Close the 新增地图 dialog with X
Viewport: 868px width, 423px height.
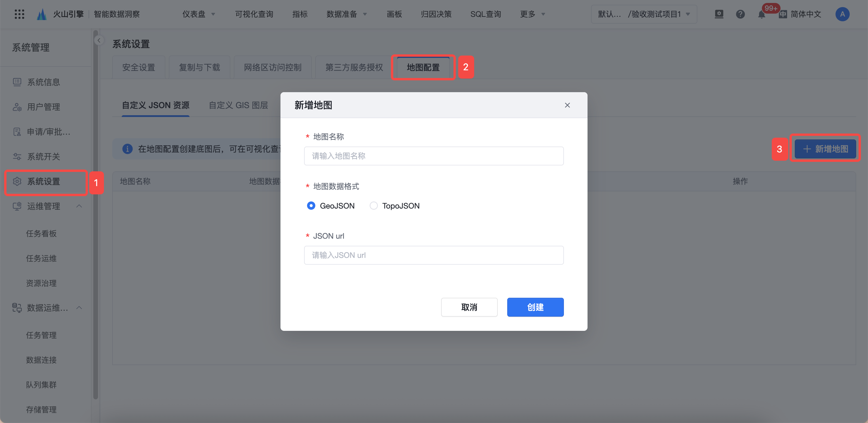[x=567, y=105]
